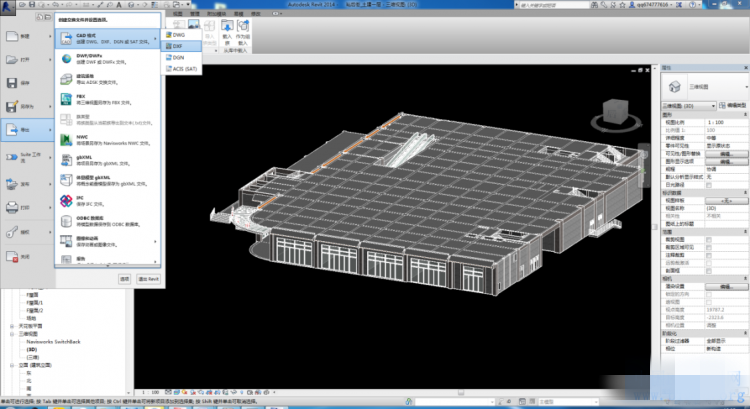The width and height of the screenshot is (750, 409).
Task: Click the gbXML export icon
Action: click(x=66, y=160)
